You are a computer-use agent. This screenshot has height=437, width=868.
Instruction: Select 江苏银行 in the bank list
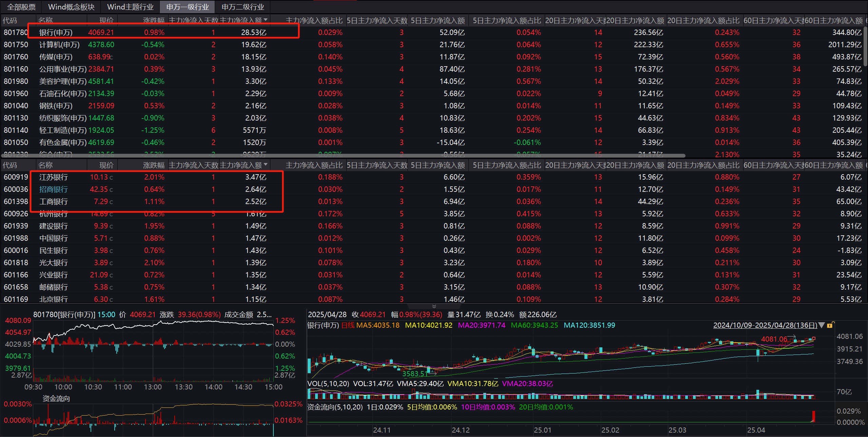click(x=53, y=177)
